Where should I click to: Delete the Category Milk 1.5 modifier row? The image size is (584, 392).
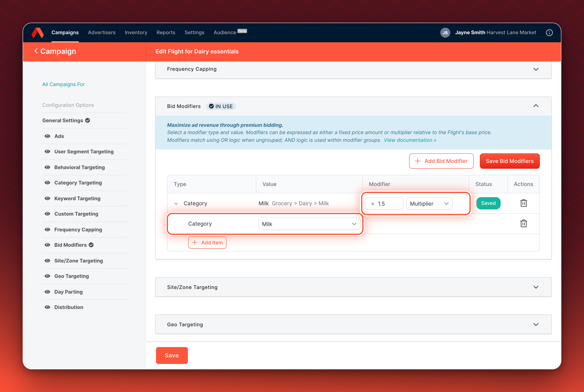pyautogui.click(x=523, y=203)
